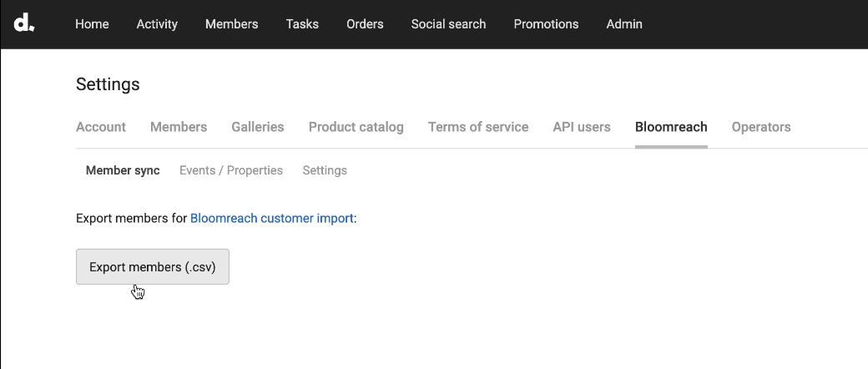Image resolution: width=868 pixels, height=369 pixels.
Task: Navigate to Tasks page
Action: pyautogui.click(x=302, y=24)
